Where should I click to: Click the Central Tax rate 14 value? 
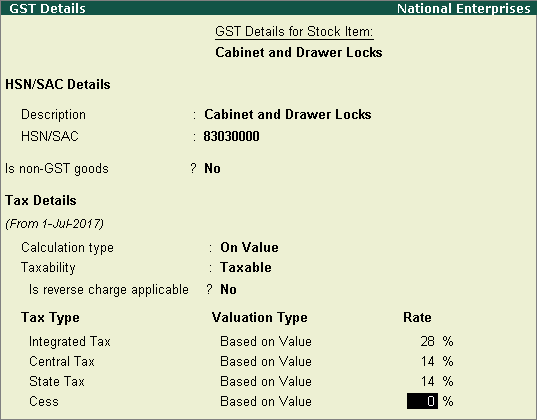click(x=427, y=361)
